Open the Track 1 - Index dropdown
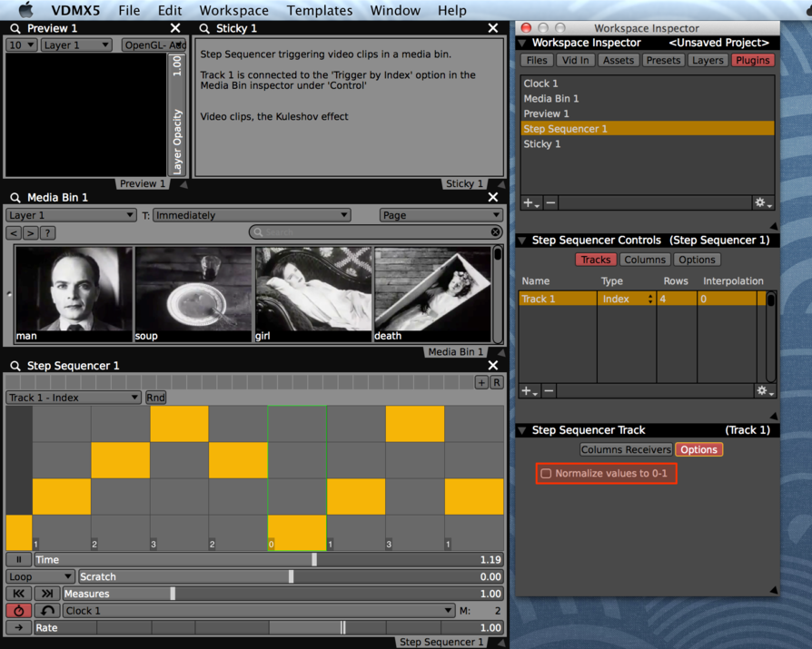This screenshot has width=812, height=649. coord(74,398)
